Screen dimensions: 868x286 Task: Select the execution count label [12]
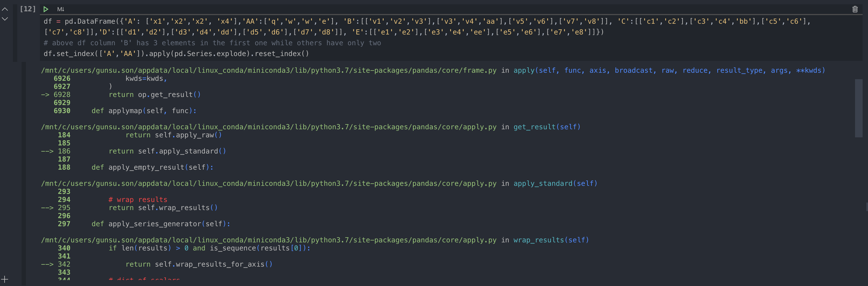pyautogui.click(x=27, y=9)
